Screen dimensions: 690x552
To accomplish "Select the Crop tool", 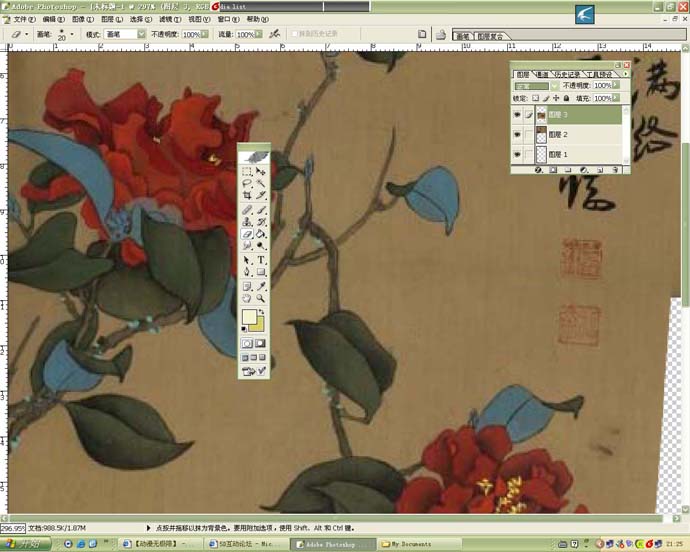I will tap(247, 195).
